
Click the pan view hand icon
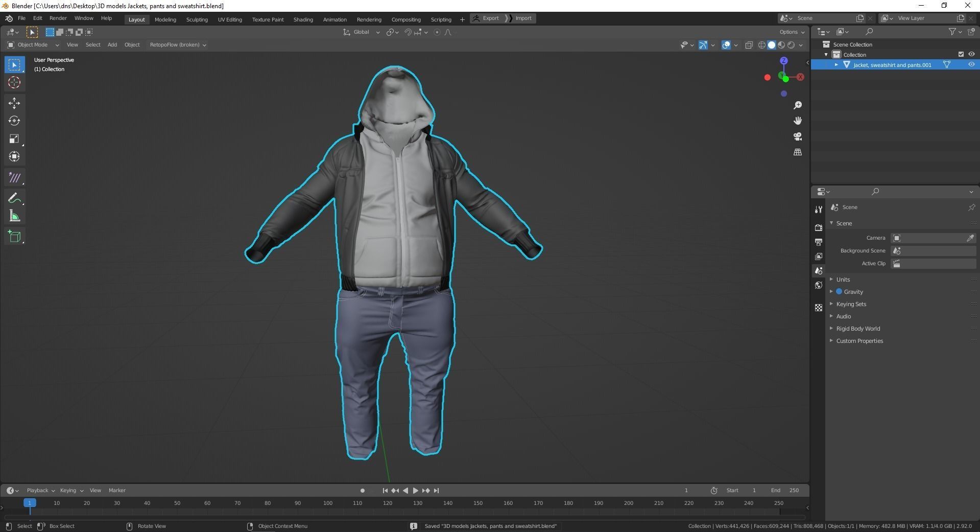click(x=798, y=121)
